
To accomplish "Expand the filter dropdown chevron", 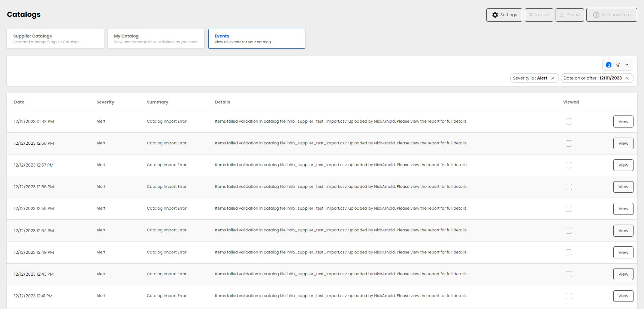I will (x=627, y=65).
